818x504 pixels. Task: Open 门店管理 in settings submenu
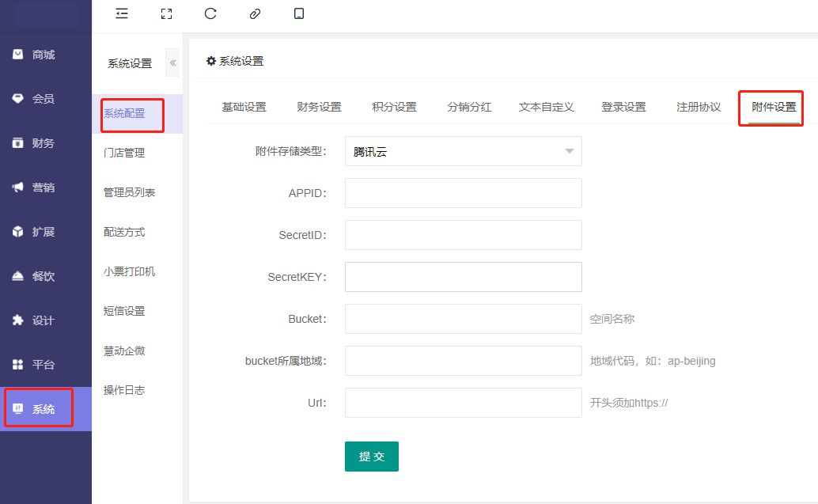tap(124, 153)
